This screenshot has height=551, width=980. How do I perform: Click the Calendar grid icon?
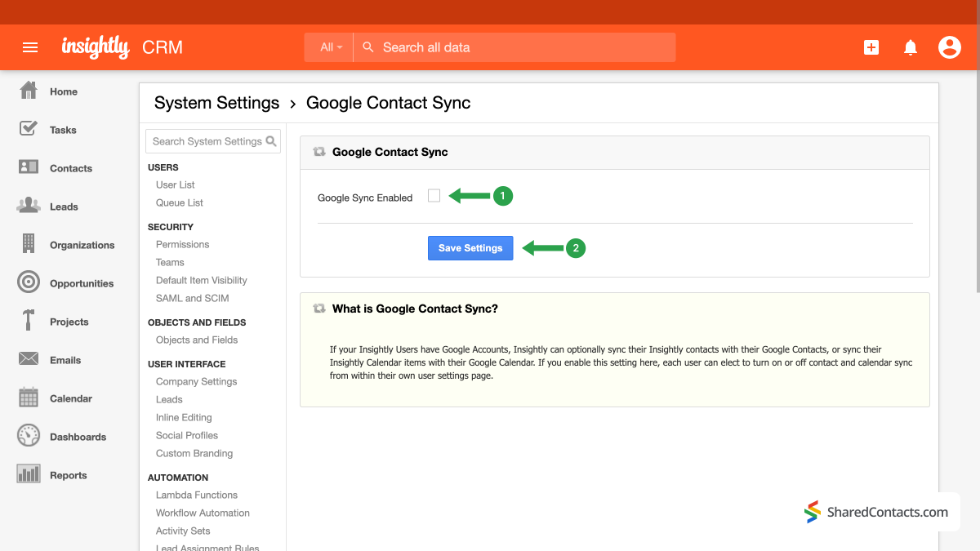click(x=29, y=398)
